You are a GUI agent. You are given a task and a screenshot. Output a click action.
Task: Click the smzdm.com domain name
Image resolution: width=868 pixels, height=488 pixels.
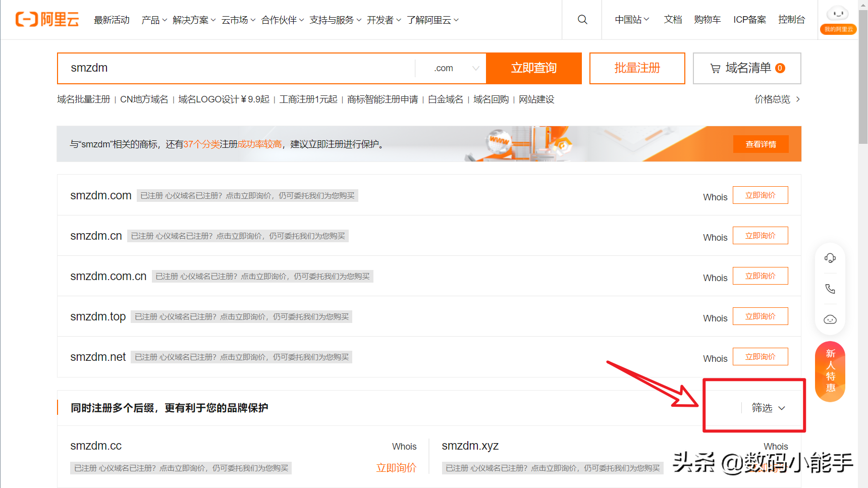coord(101,195)
